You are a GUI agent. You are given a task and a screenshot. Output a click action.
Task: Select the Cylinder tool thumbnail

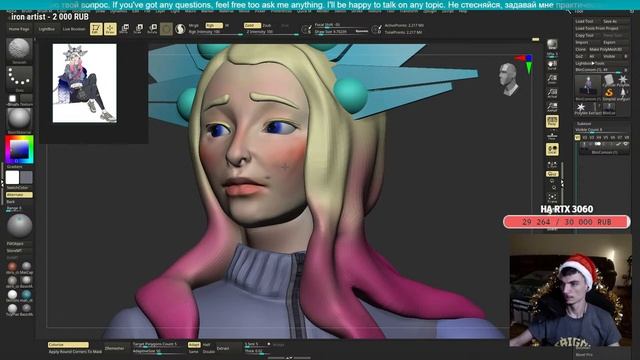point(609,79)
